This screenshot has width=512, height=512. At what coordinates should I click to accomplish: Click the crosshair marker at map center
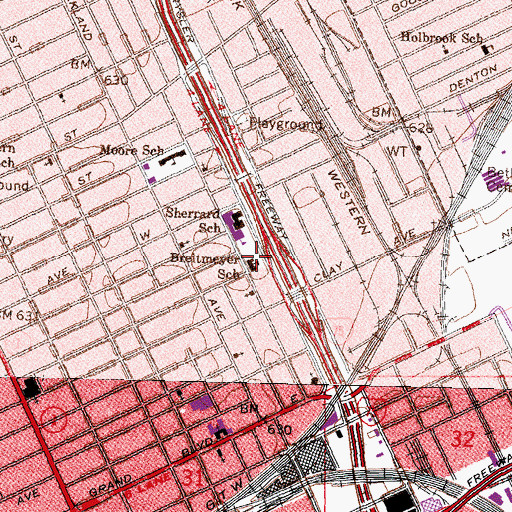(256, 256)
